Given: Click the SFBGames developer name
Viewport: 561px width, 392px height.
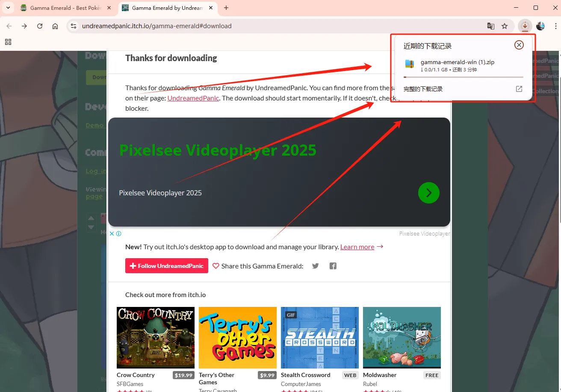Looking at the screenshot, I should point(130,384).
